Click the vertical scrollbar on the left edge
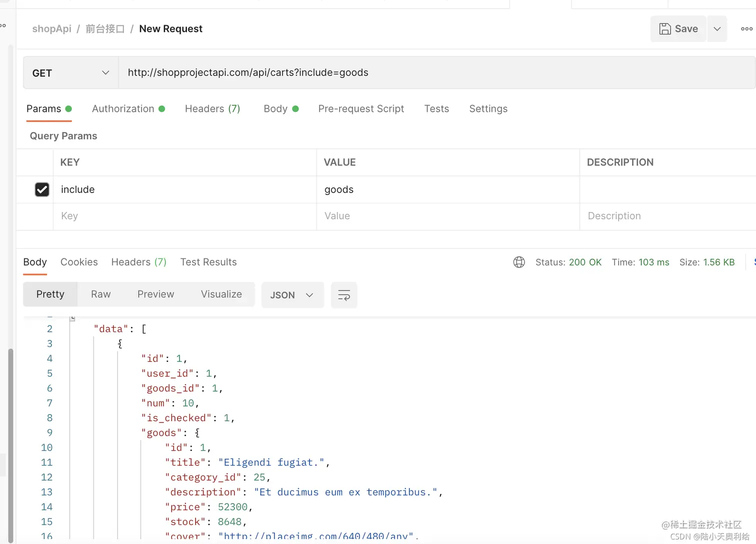The height and width of the screenshot is (544, 756). [10, 445]
